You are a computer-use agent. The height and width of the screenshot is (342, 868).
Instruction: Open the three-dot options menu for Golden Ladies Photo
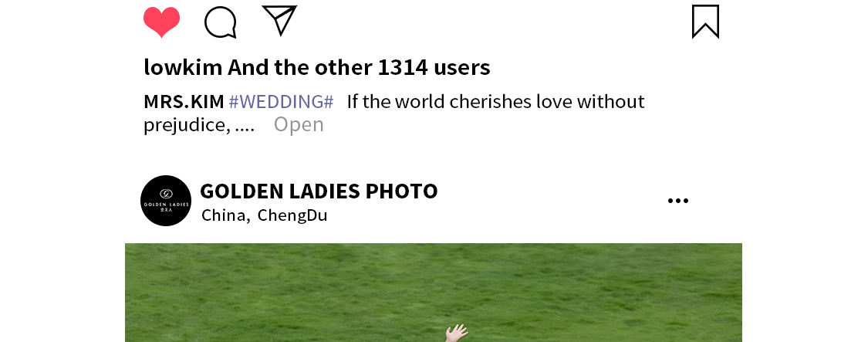678,201
